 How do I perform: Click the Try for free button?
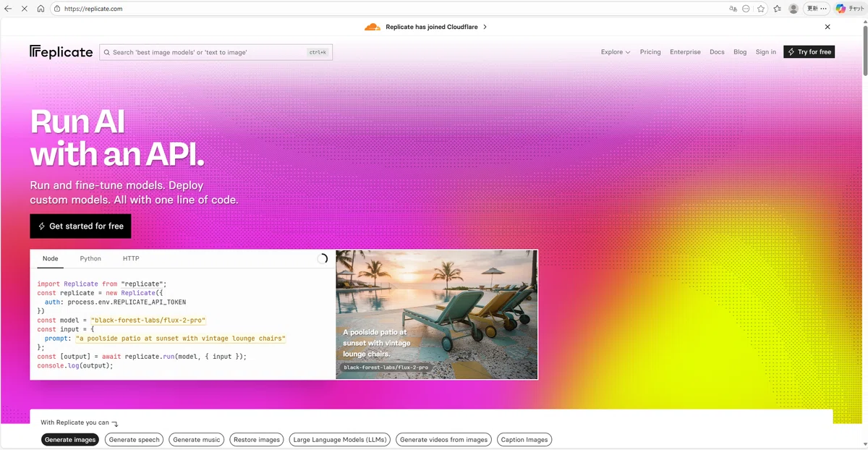click(x=809, y=52)
